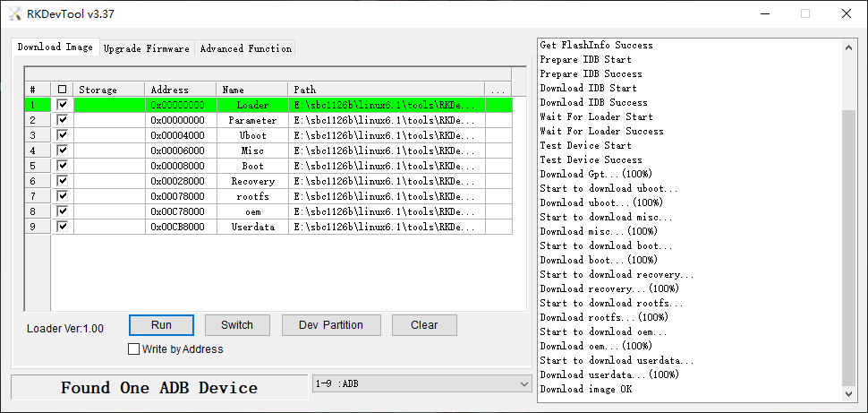
Task: Select the Parameter name cell
Action: pyautogui.click(x=252, y=120)
